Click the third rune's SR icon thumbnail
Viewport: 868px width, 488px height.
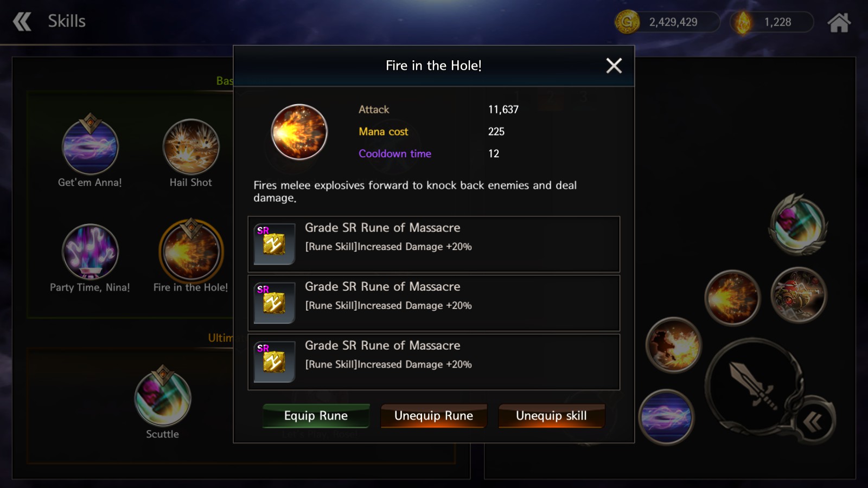coord(275,362)
